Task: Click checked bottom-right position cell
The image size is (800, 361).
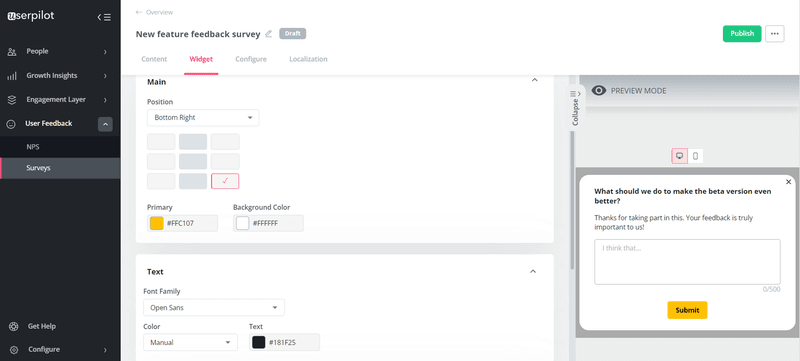Action: click(x=225, y=181)
